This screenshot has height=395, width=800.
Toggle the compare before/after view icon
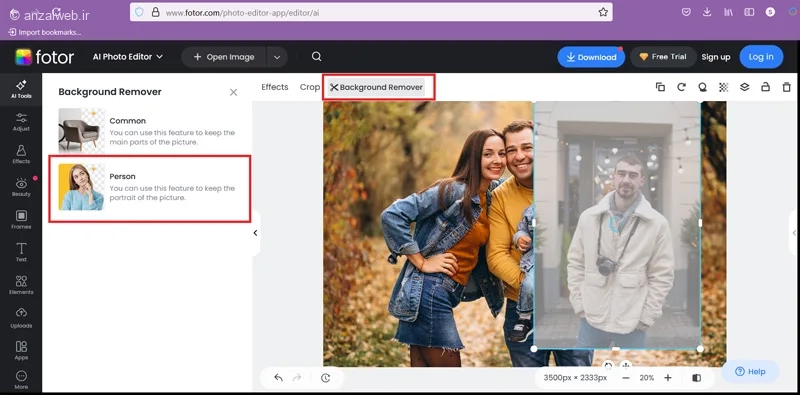pos(696,378)
